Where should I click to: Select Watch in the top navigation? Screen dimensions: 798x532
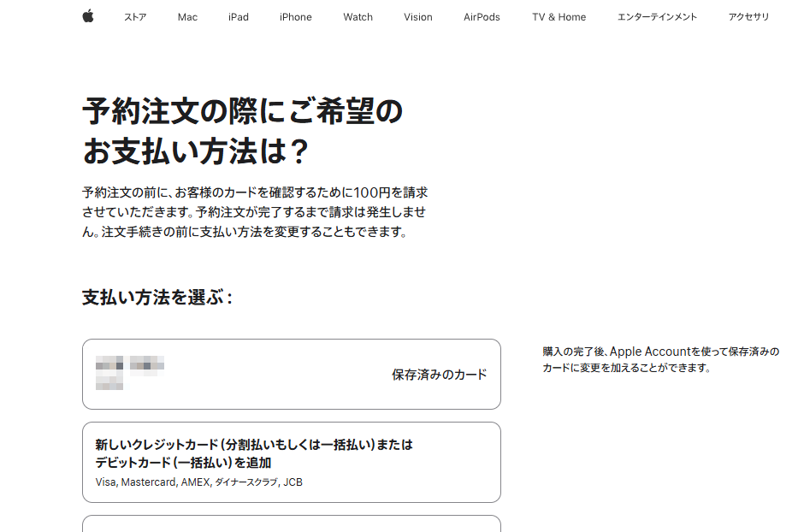(358, 17)
